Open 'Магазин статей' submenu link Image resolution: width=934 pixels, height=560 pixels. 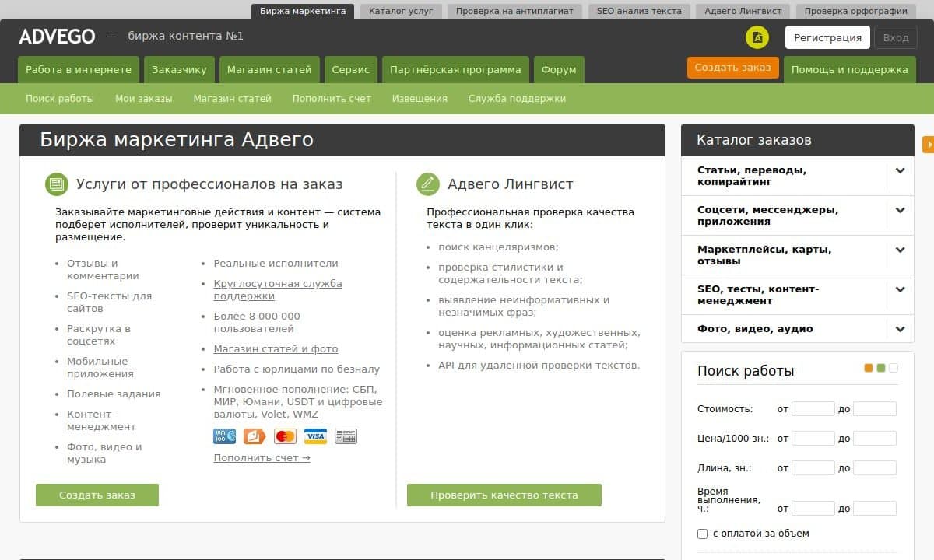[233, 99]
